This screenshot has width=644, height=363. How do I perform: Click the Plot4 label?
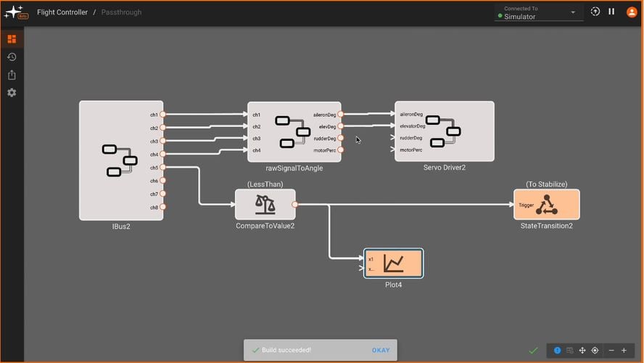[x=394, y=285]
